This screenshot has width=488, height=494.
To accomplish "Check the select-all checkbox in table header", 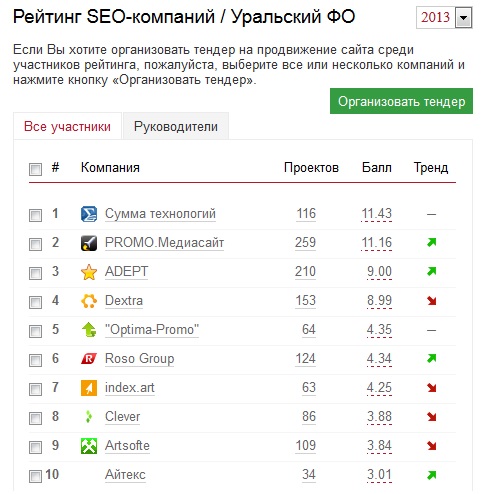I will [35, 169].
